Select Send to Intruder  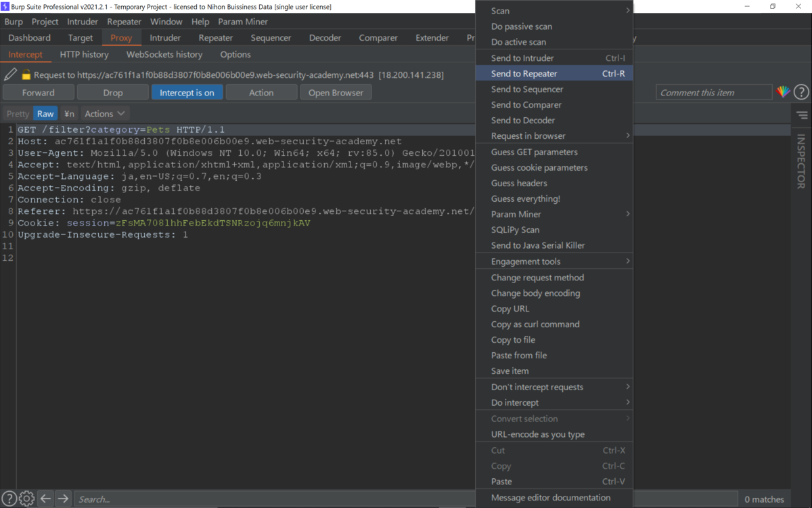554,58
